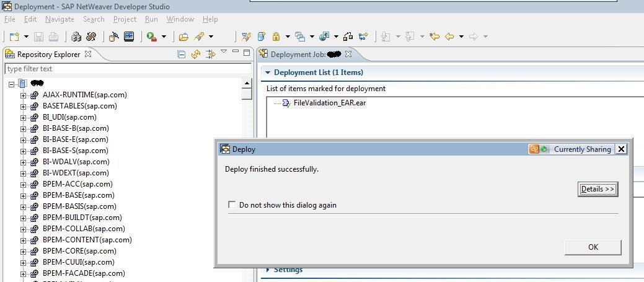Click OK in the Deploy dialog

click(593, 247)
